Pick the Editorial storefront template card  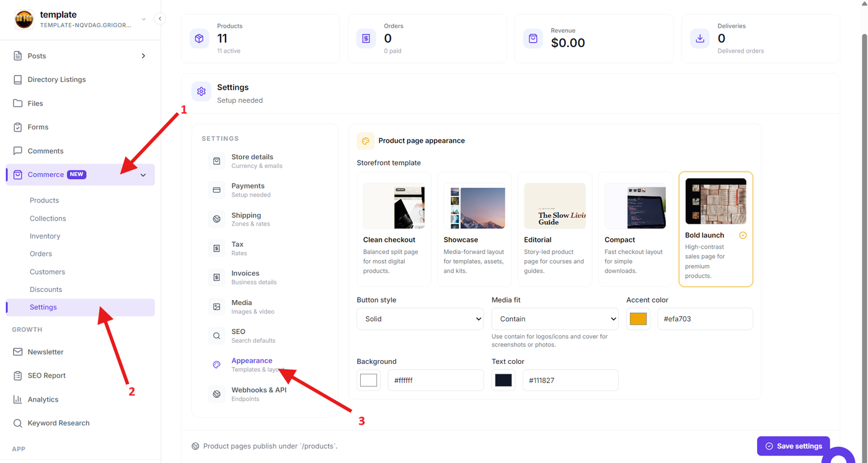point(555,229)
